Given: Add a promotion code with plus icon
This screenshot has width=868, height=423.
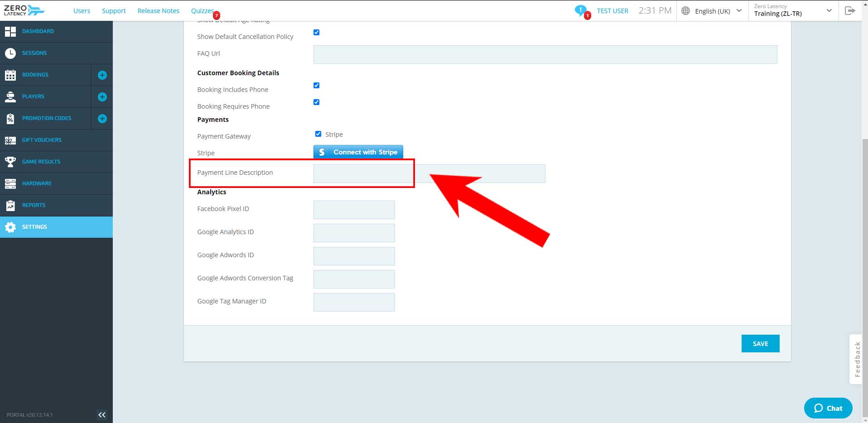Looking at the screenshot, I should pyautogui.click(x=102, y=119).
